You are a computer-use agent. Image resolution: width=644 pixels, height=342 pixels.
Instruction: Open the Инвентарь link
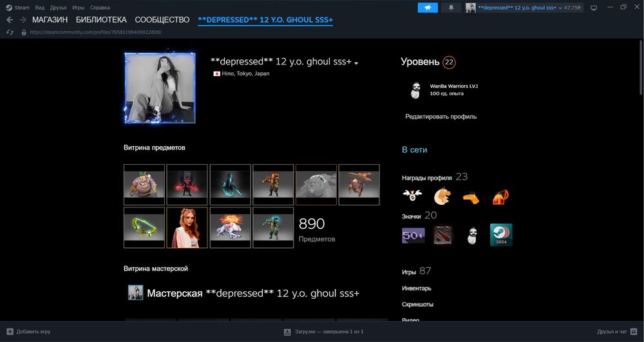click(x=417, y=288)
